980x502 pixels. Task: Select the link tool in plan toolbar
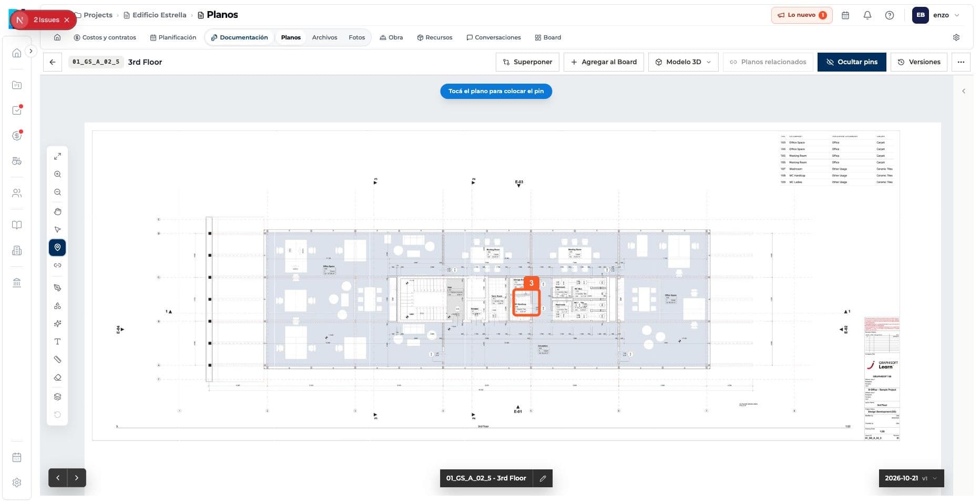pyautogui.click(x=57, y=265)
